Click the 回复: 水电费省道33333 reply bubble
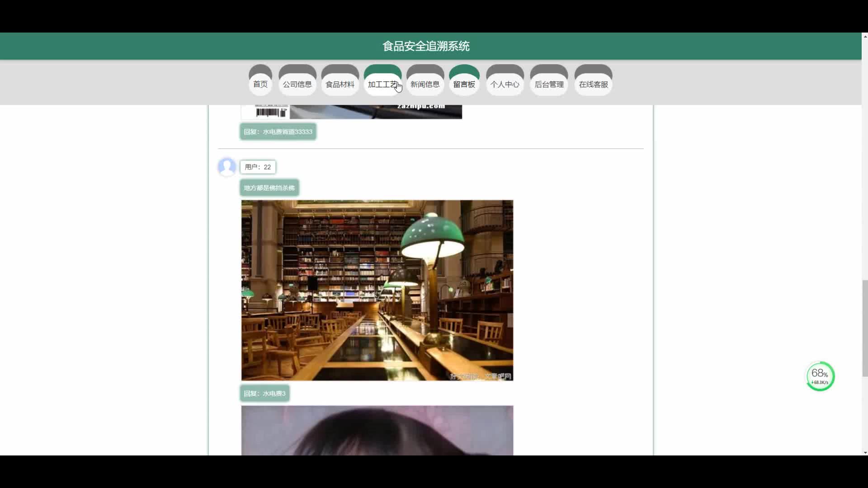This screenshot has width=868, height=488. 278,131
